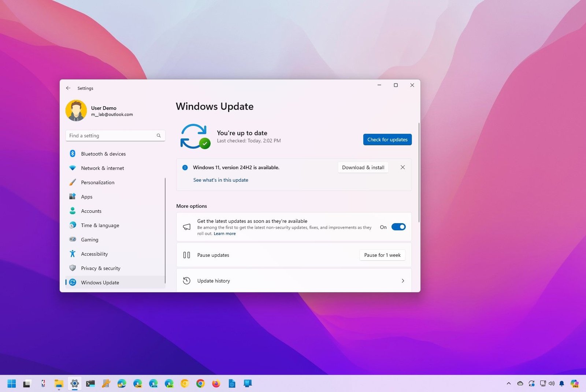586x392 pixels.
Task: Open See what's in this update link
Action: click(221, 180)
